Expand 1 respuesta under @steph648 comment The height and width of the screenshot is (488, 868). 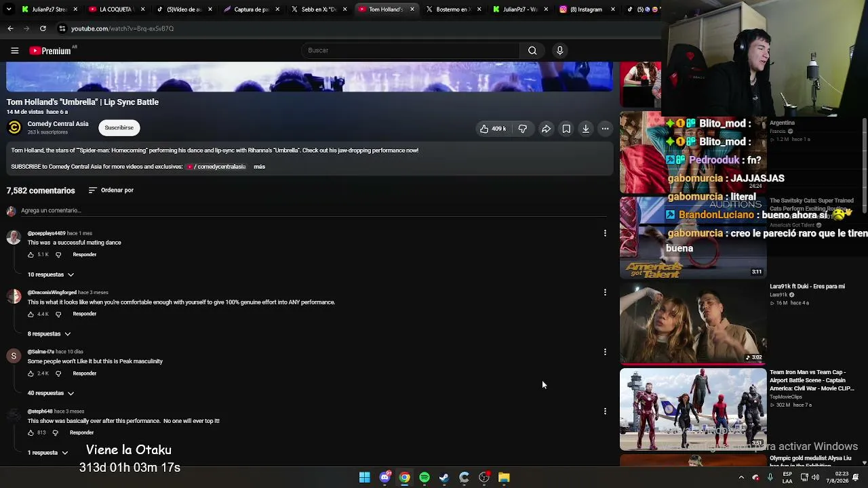click(47, 453)
